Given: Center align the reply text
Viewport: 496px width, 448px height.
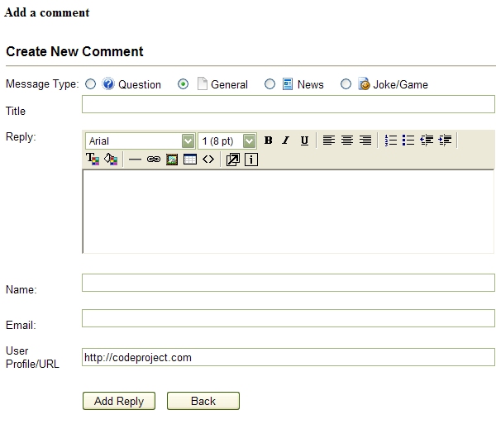Looking at the screenshot, I should tap(347, 141).
